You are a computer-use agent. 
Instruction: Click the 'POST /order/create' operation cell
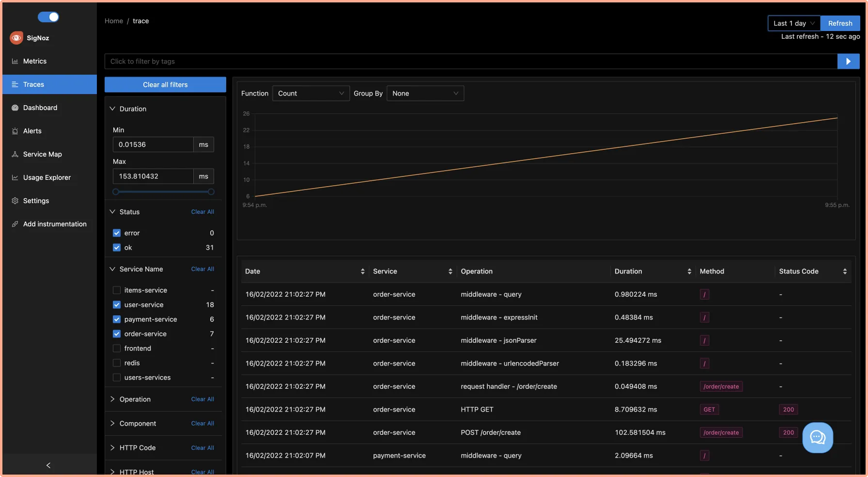click(491, 432)
